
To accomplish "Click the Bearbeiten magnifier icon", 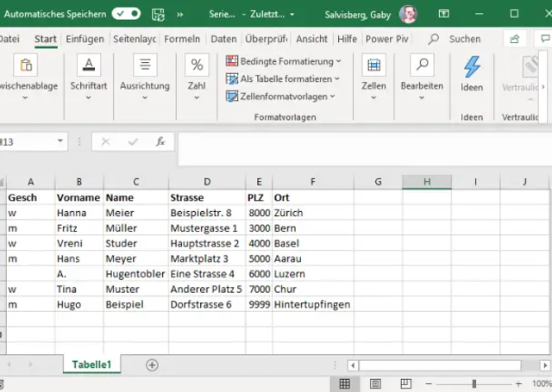I will (422, 65).
